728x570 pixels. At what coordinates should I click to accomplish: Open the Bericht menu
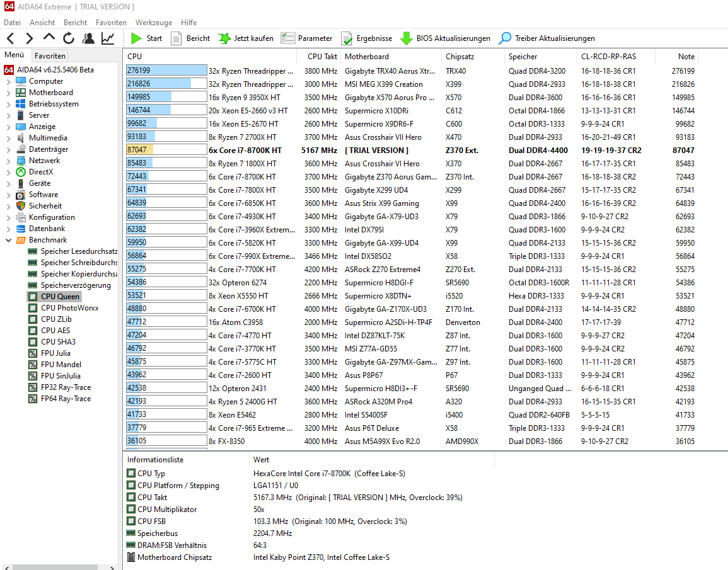coord(75,22)
